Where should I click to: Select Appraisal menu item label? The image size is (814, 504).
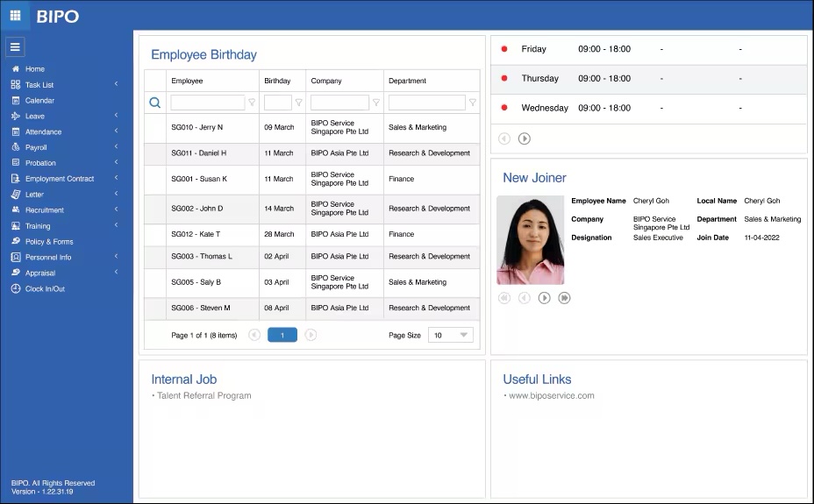pyautogui.click(x=40, y=273)
